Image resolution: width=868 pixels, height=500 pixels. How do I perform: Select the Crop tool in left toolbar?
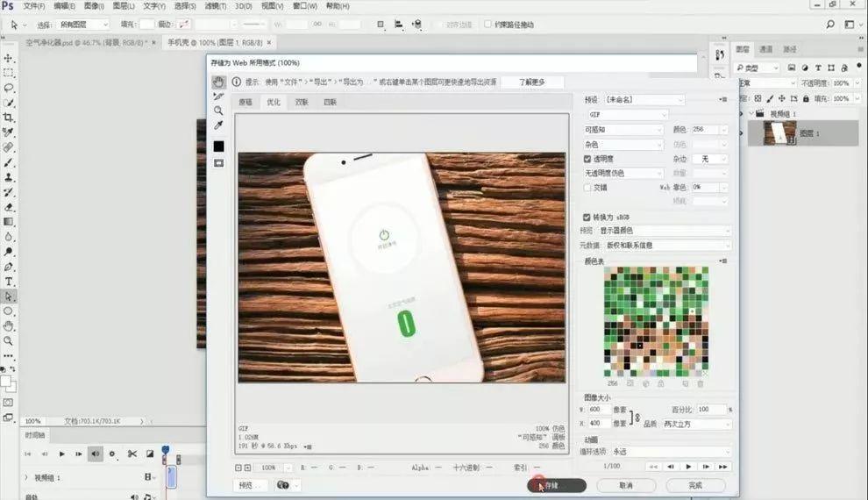8,118
